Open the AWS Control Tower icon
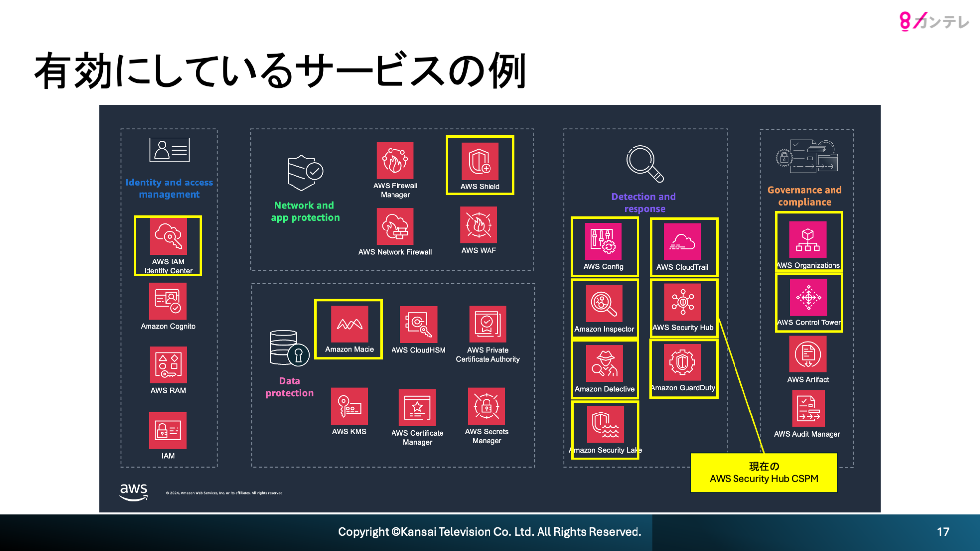Screen dimensions: 980x551 coord(808,297)
